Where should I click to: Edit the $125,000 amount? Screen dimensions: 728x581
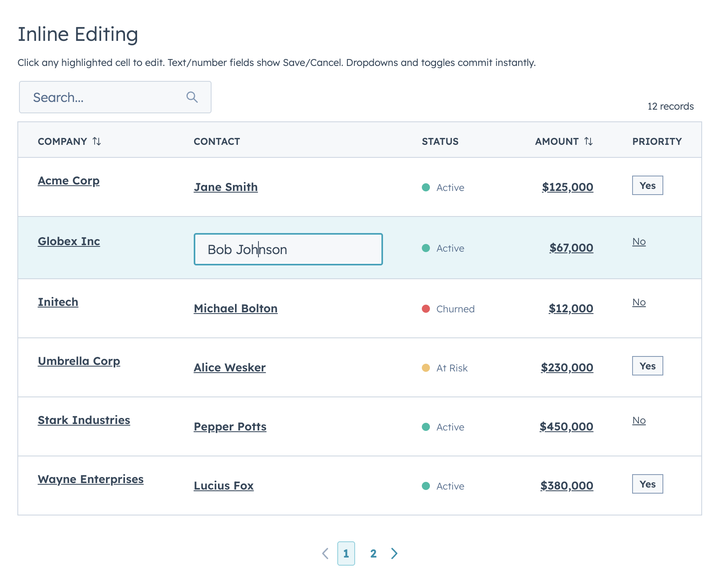tap(567, 187)
